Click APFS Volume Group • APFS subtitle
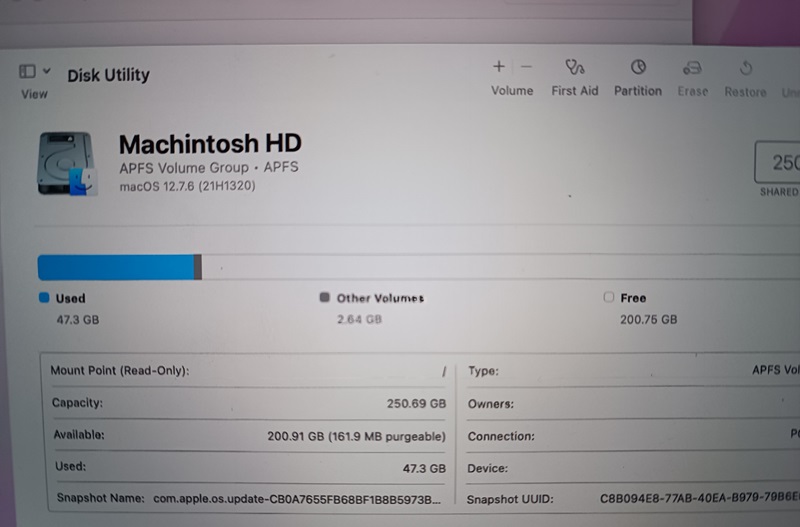The height and width of the screenshot is (527, 800). (x=209, y=168)
